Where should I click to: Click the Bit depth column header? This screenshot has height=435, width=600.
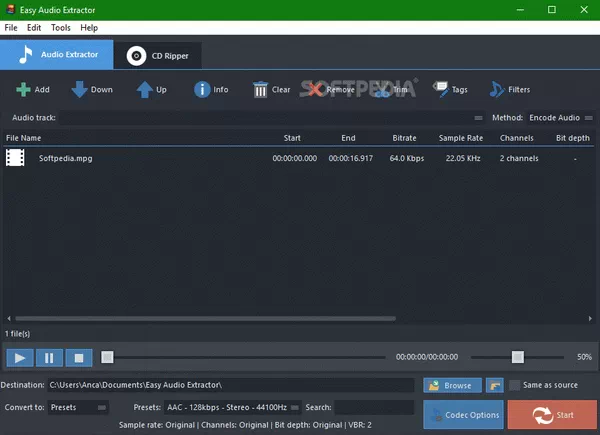pyautogui.click(x=573, y=138)
